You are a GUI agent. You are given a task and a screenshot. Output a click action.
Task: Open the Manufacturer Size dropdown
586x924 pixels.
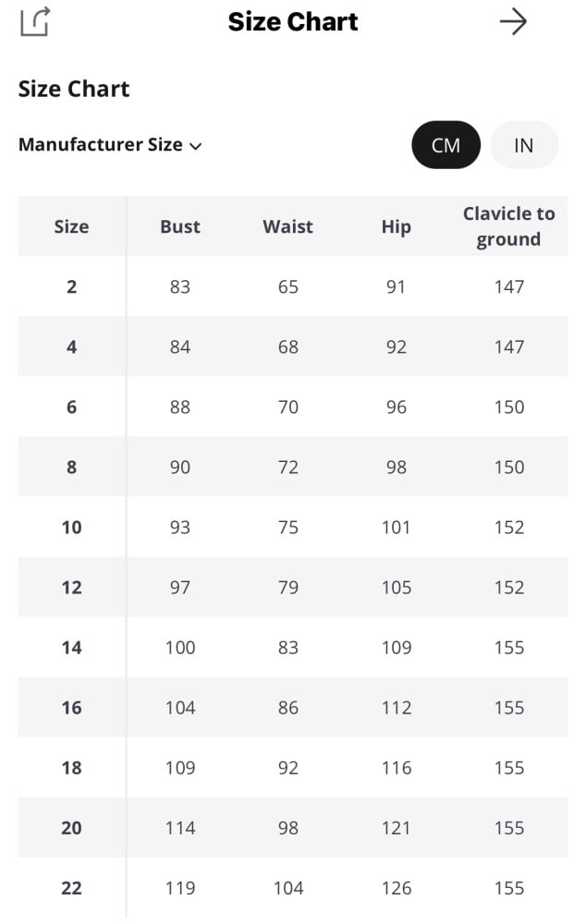(101, 145)
